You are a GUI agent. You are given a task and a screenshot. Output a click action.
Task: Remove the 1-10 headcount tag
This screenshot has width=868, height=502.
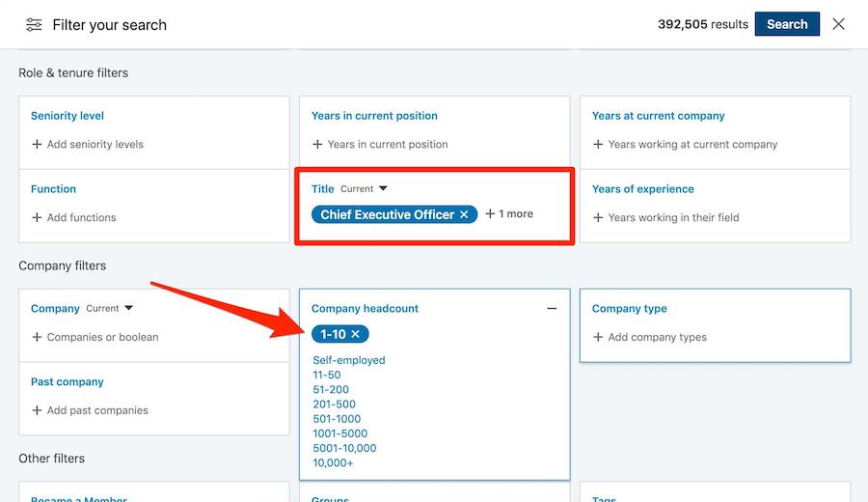(x=355, y=334)
